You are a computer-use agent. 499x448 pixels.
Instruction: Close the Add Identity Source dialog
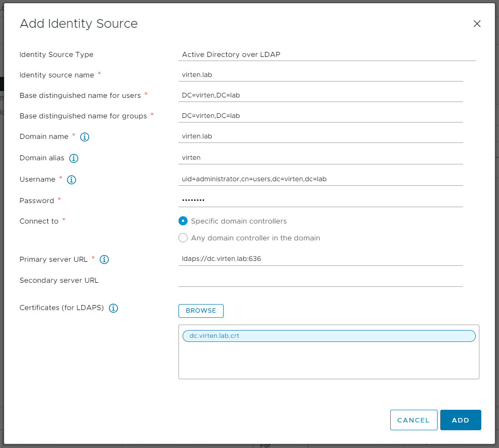477,24
